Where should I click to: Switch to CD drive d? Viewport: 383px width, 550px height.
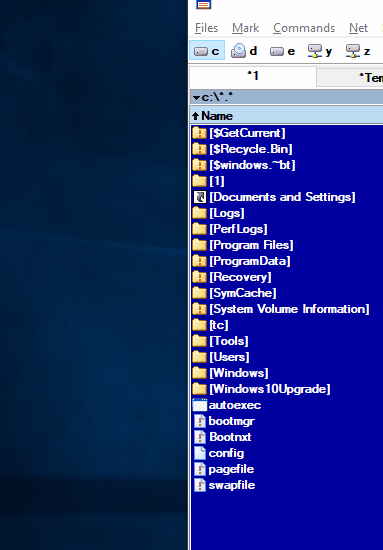244,51
